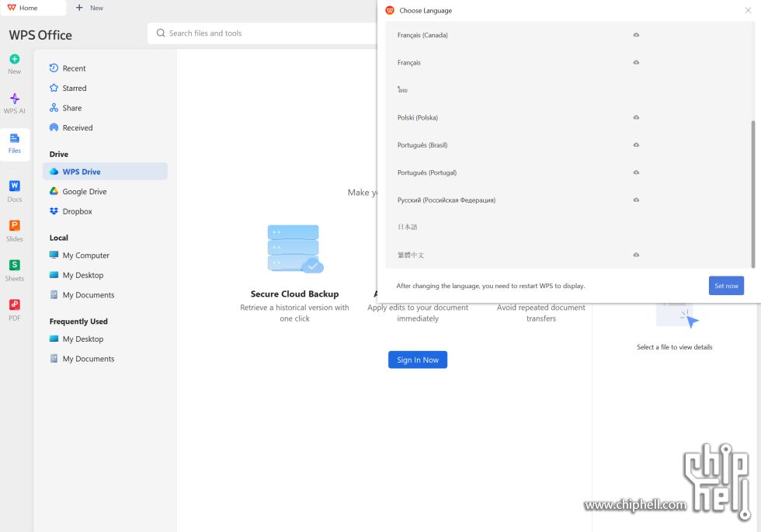Open My Desktop under Local
761x532 pixels.
(x=77, y=276)
